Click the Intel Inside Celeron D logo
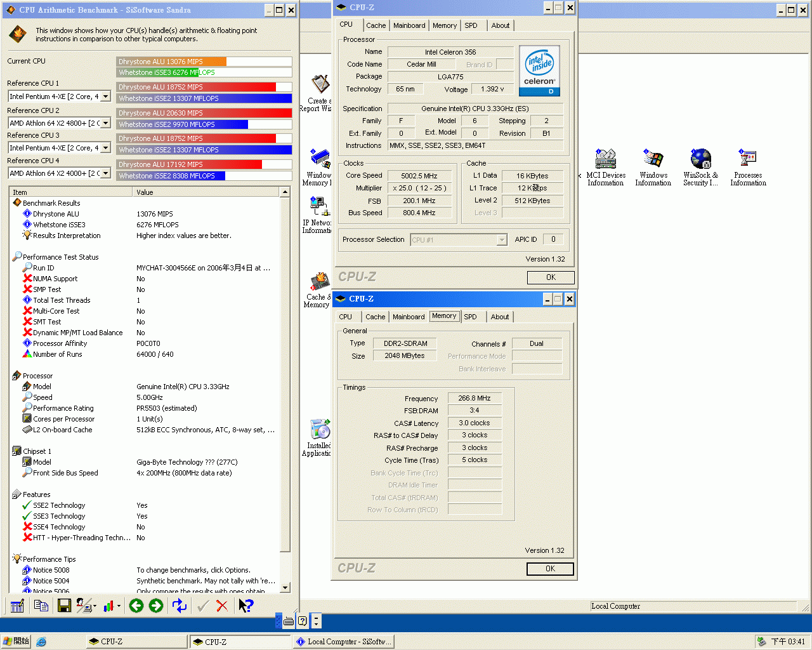This screenshot has width=812, height=650. coord(539,70)
